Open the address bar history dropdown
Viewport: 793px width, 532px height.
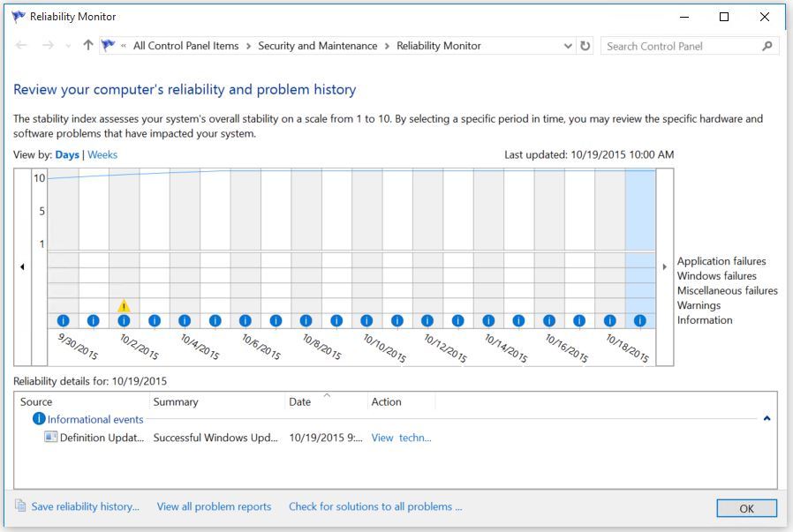[x=568, y=46]
